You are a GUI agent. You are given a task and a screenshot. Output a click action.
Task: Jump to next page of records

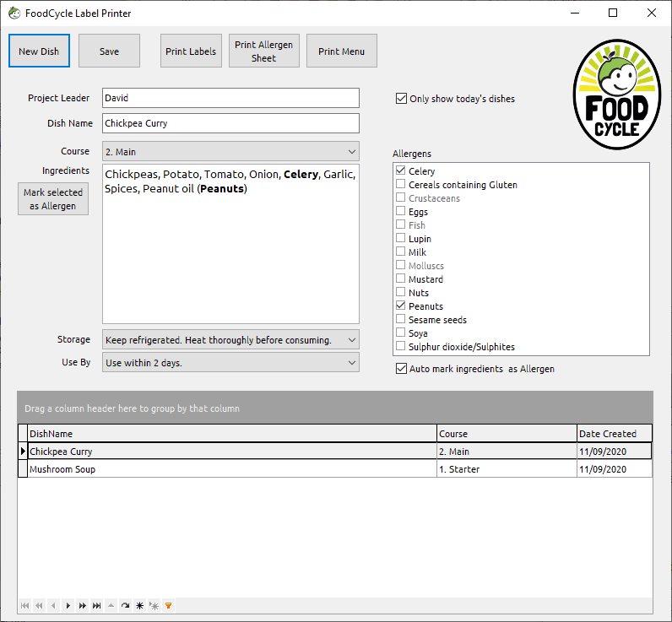pyautogui.click(x=83, y=606)
